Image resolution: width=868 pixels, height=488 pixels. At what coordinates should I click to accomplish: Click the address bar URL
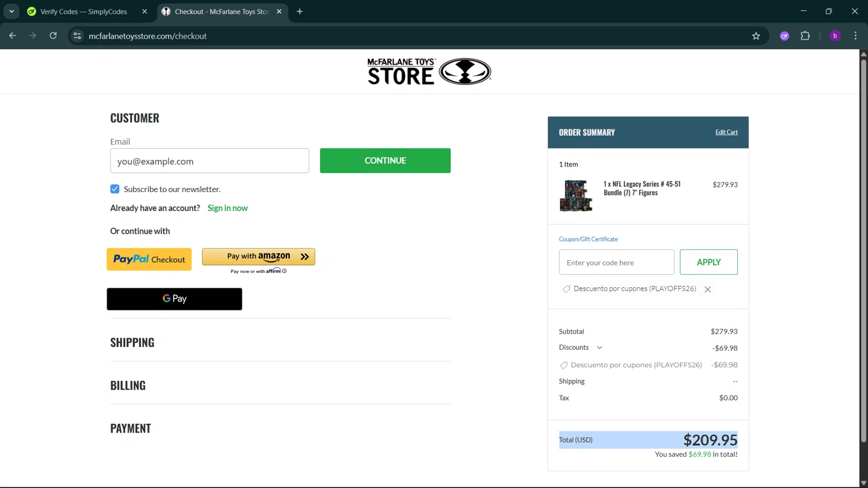[x=148, y=36]
